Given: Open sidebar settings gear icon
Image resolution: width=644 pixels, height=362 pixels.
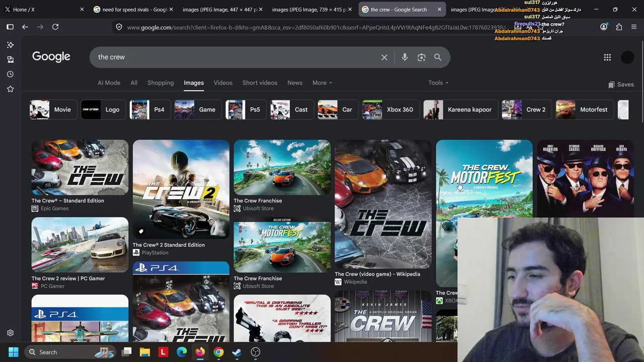Looking at the screenshot, I should point(10,333).
